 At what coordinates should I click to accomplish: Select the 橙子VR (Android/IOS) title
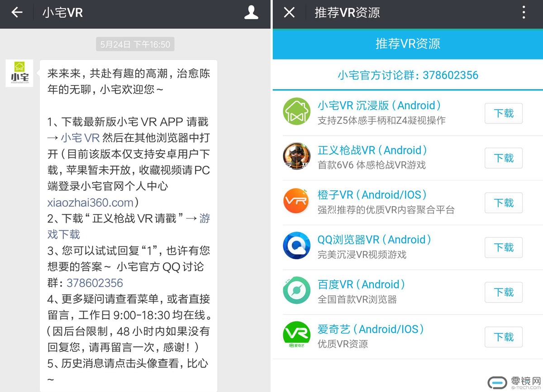coord(372,195)
